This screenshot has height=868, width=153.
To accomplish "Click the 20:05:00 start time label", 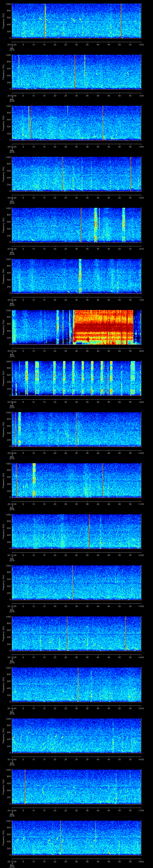I will click(12, 249).
